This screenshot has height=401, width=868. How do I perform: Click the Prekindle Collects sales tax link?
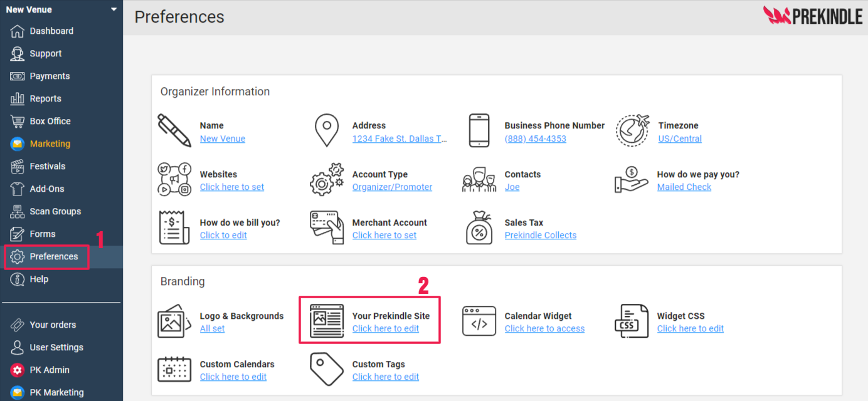(x=541, y=235)
